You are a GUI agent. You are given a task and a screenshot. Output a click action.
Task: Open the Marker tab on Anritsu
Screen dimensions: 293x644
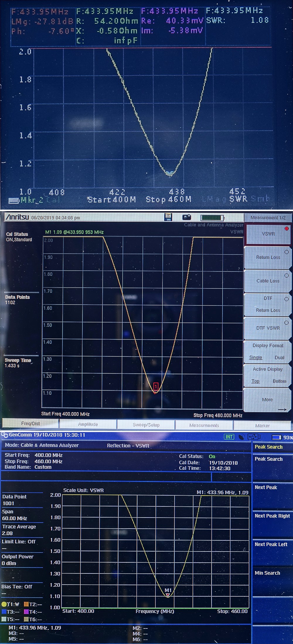pos(263,426)
